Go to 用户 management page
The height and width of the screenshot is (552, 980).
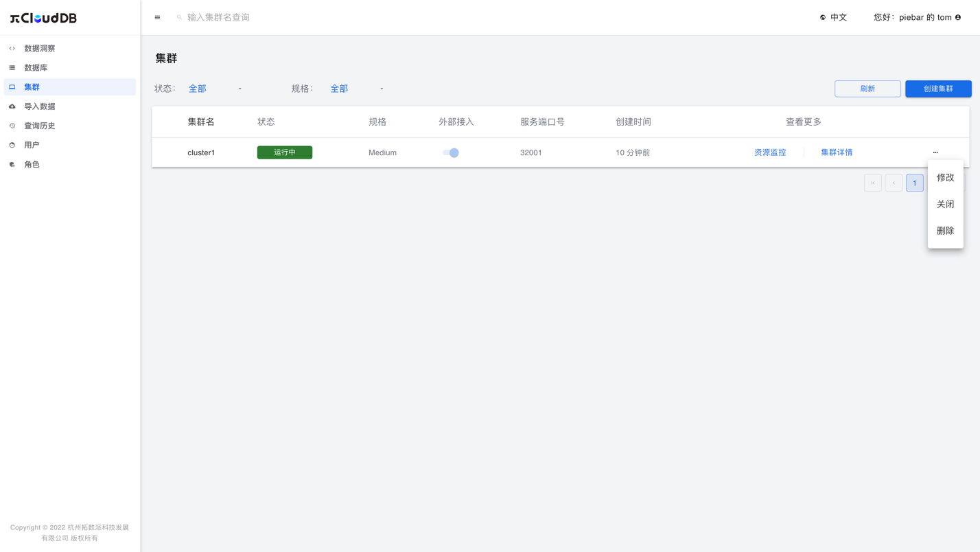[70, 145]
